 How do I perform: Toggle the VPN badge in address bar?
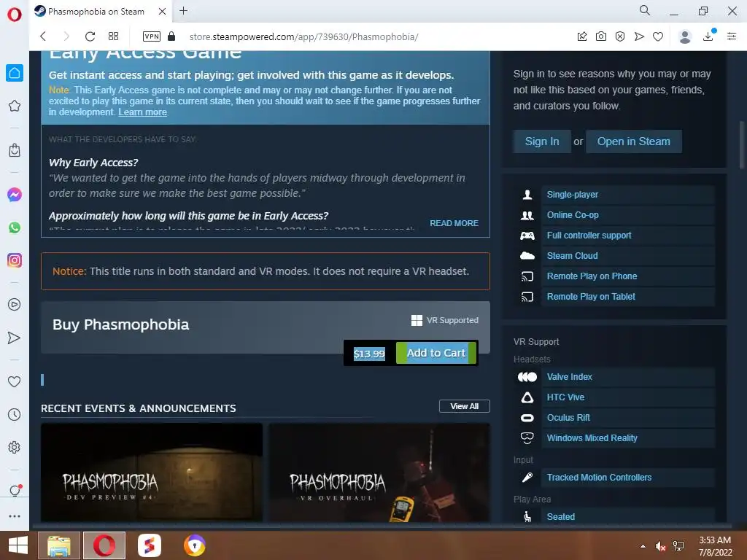click(x=152, y=36)
